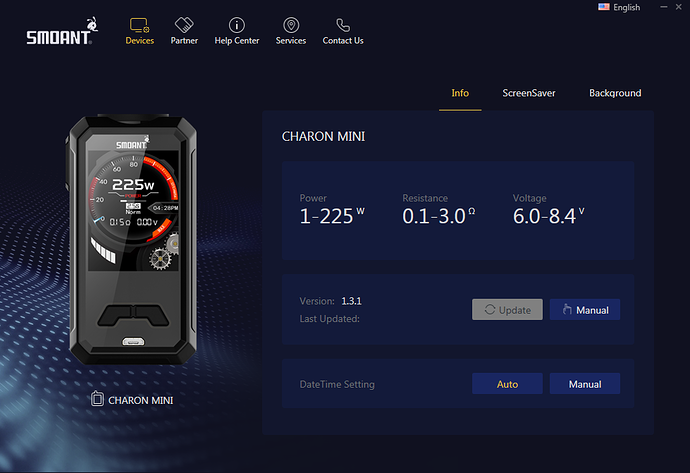Viewport: 690px width, 473px height.
Task: Click the Last Updated label
Action: (x=330, y=319)
